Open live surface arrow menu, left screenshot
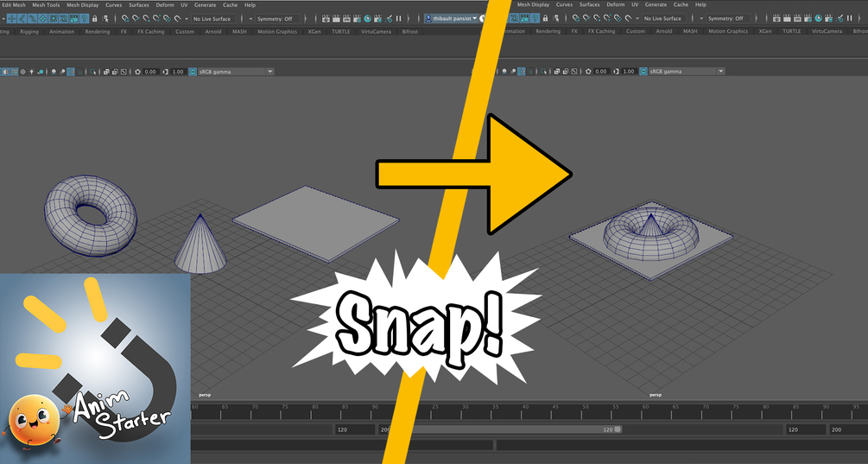Screen dimensions: 868x464 pos(187,19)
